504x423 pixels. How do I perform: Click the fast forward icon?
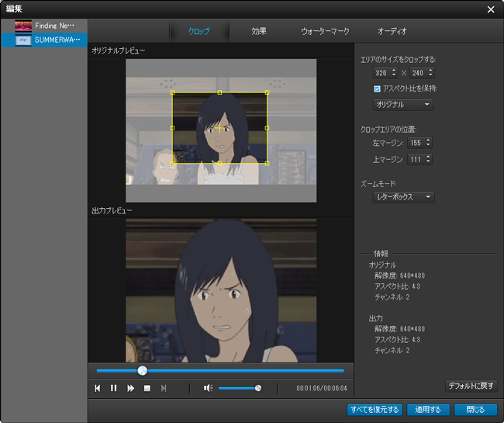(130, 388)
